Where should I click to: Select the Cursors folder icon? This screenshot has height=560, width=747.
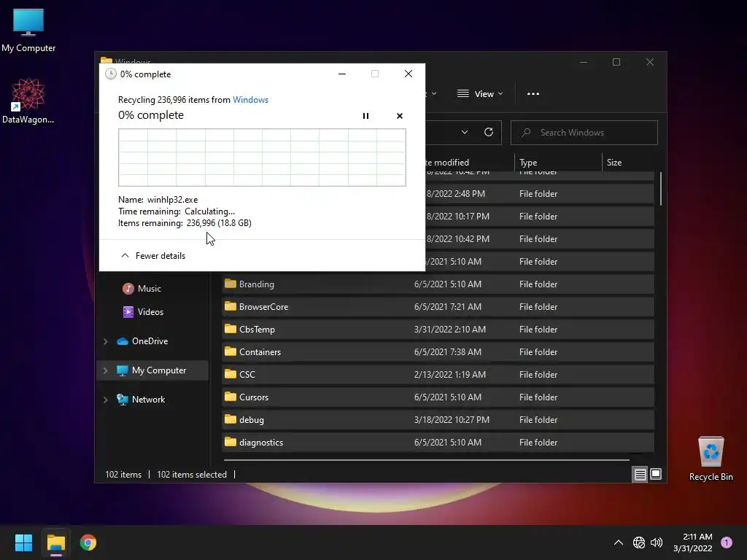click(x=231, y=397)
